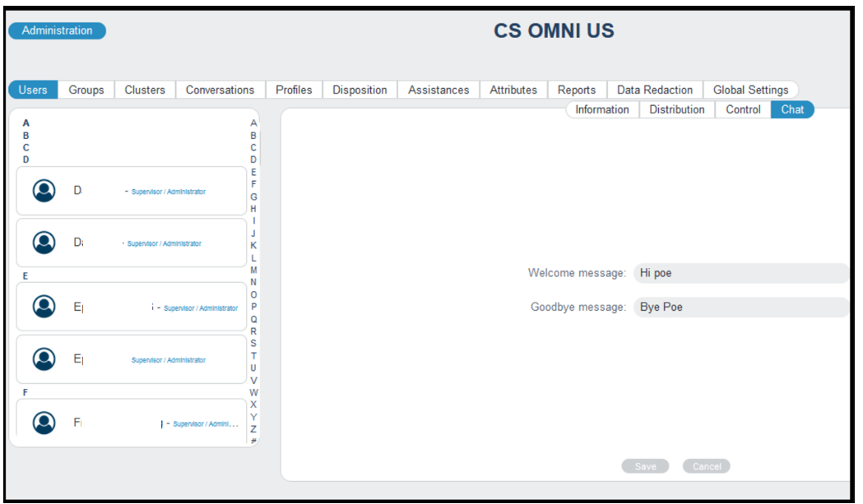Click second E user's Supervisor / Administrator link
The image size is (863, 504).
point(169,360)
